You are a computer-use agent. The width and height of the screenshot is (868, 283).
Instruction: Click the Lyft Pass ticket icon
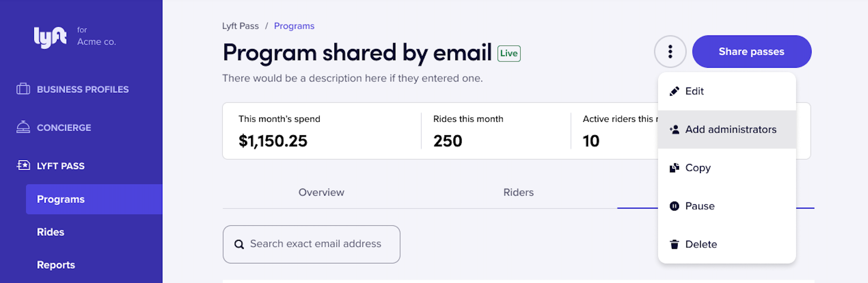pyautogui.click(x=23, y=165)
